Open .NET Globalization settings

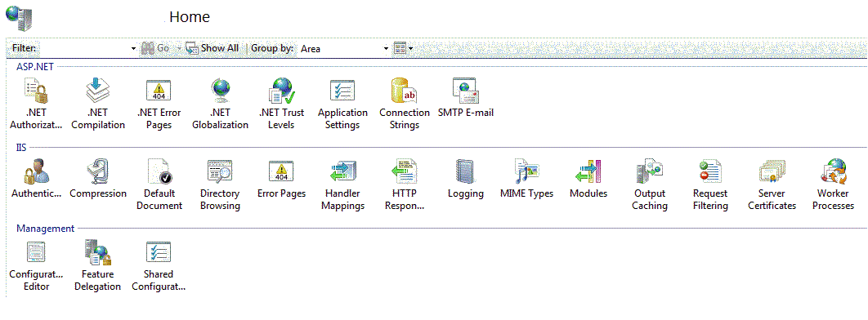coord(221,104)
